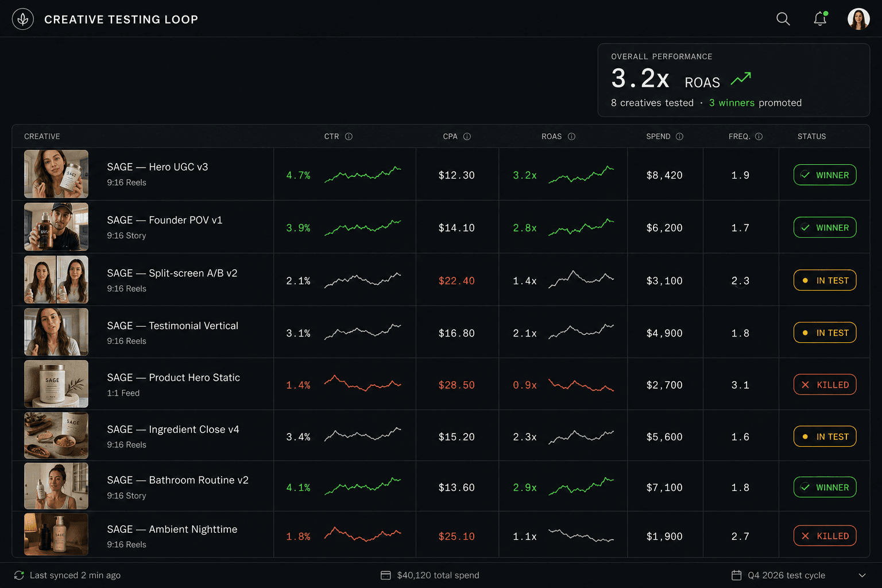Select "SAGE — Testimonial Vertical" title
Screen dimensions: 882x588
coord(172,326)
